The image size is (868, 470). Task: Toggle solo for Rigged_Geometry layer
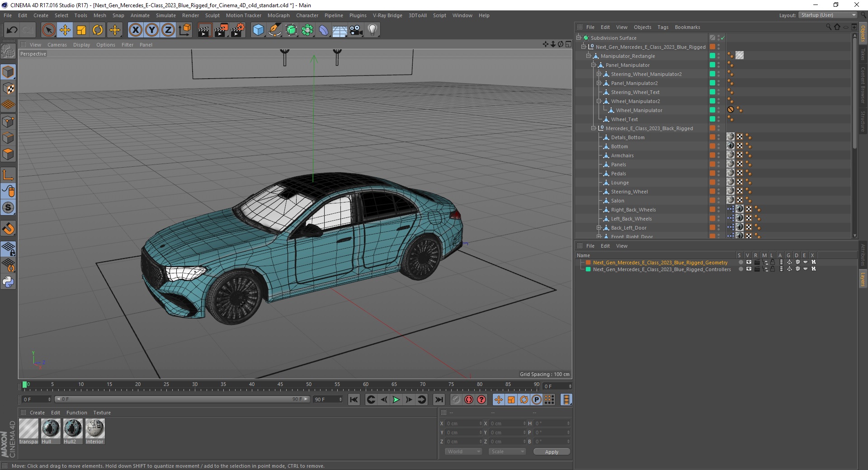pyautogui.click(x=741, y=262)
